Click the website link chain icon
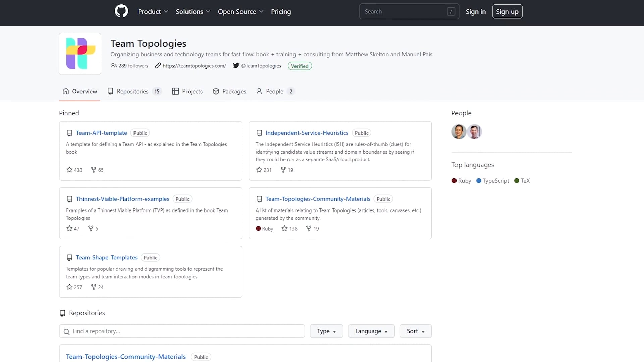 click(x=158, y=66)
